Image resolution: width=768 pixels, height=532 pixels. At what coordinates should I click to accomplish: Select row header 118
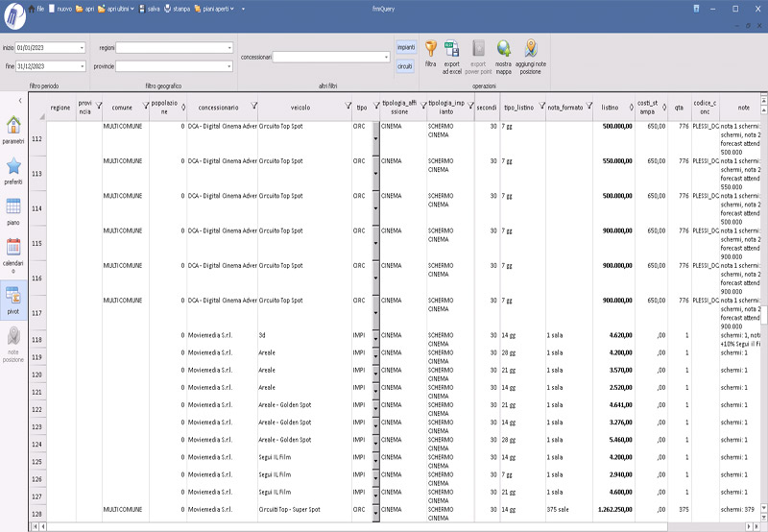37,340
